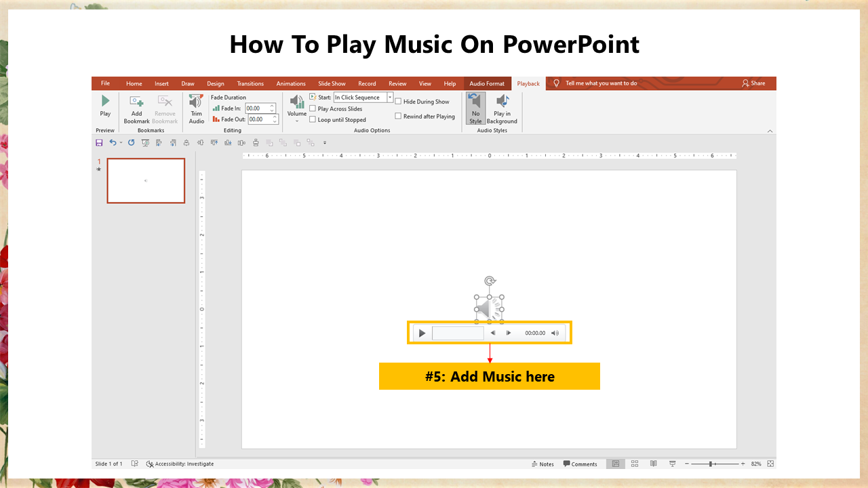Open the Comments pane
The width and height of the screenshot is (868, 488).
point(580,464)
